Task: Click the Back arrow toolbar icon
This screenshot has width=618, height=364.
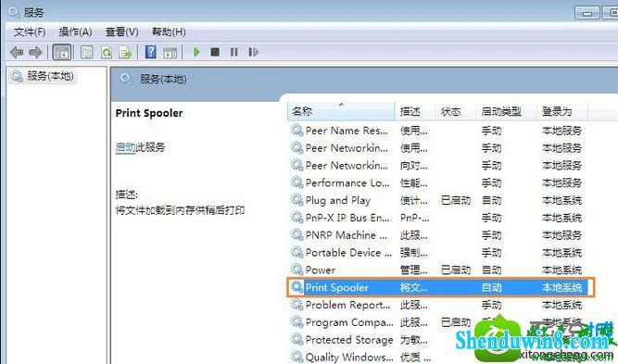Action: coord(17,52)
